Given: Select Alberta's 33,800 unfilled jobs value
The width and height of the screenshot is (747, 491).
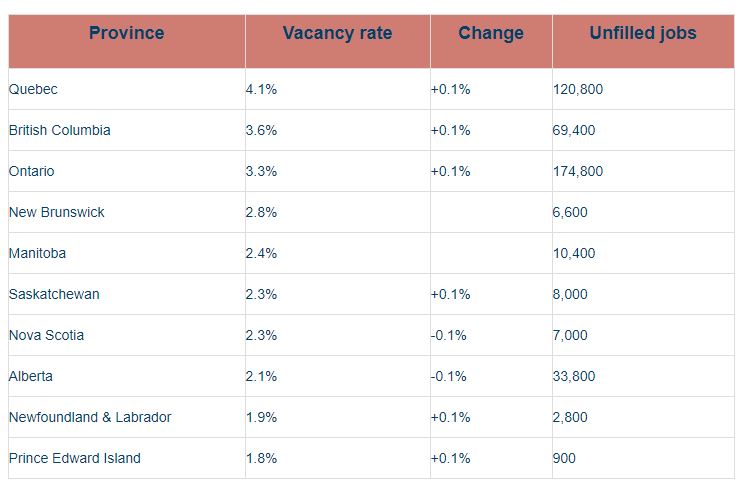Looking at the screenshot, I should pyautogui.click(x=574, y=376).
